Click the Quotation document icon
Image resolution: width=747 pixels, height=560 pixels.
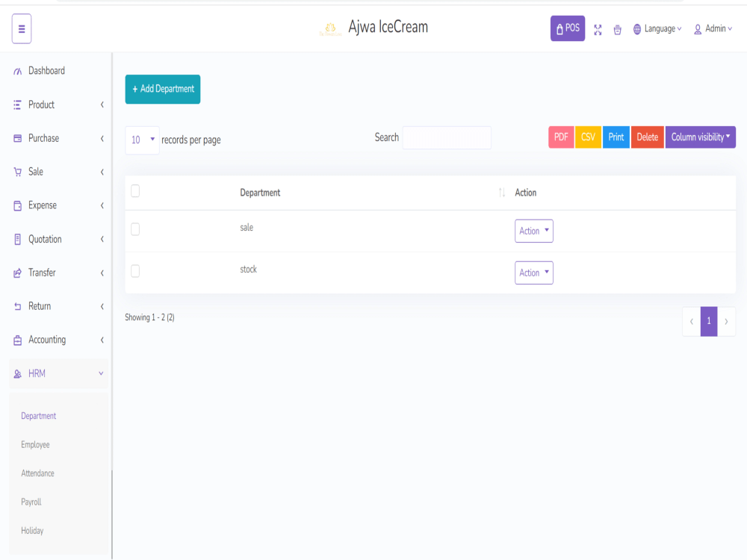pyautogui.click(x=18, y=240)
